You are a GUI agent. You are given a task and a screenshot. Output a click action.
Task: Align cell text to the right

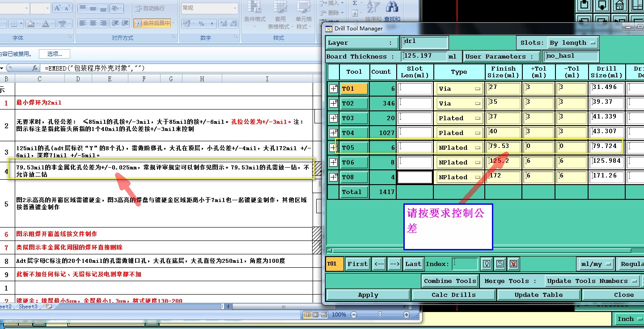click(x=103, y=23)
